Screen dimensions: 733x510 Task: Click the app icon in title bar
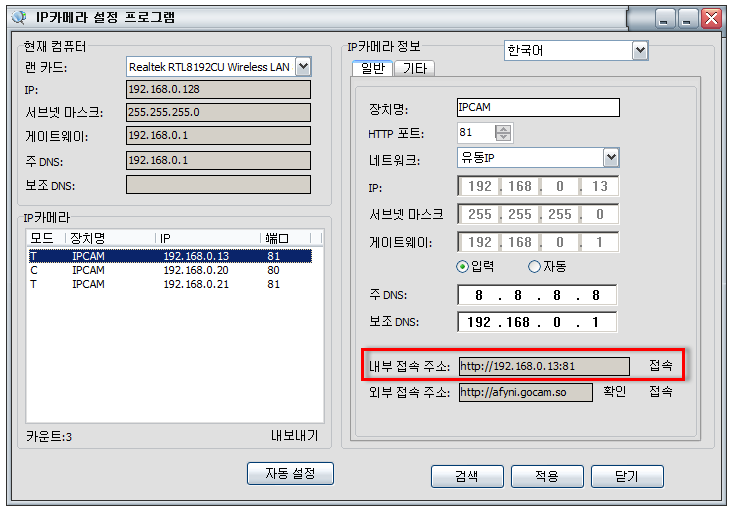click(19, 17)
